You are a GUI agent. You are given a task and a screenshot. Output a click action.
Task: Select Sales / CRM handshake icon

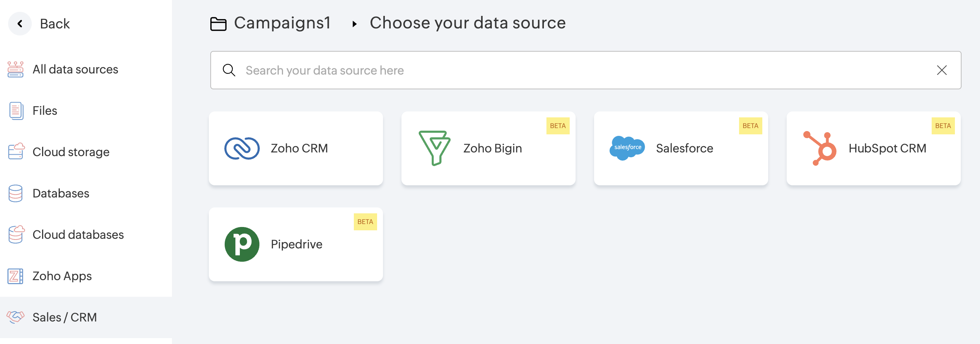[15, 317]
